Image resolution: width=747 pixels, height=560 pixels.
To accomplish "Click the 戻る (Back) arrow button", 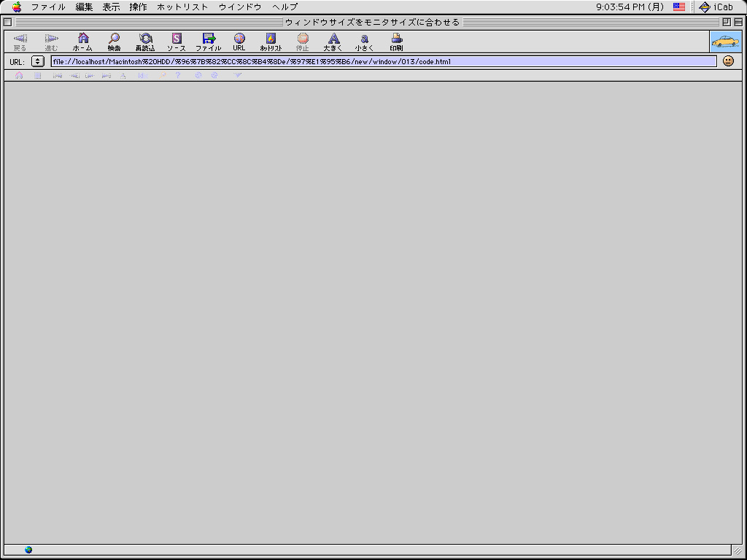I will coord(20,42).
